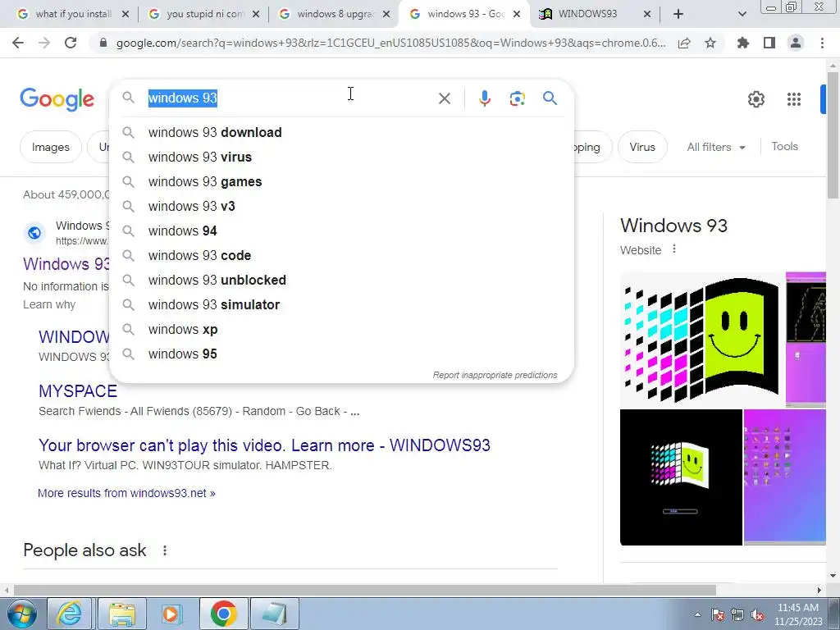Open the Images filter chip
Viewport: 840px width, 630px height.
point(50,147)
